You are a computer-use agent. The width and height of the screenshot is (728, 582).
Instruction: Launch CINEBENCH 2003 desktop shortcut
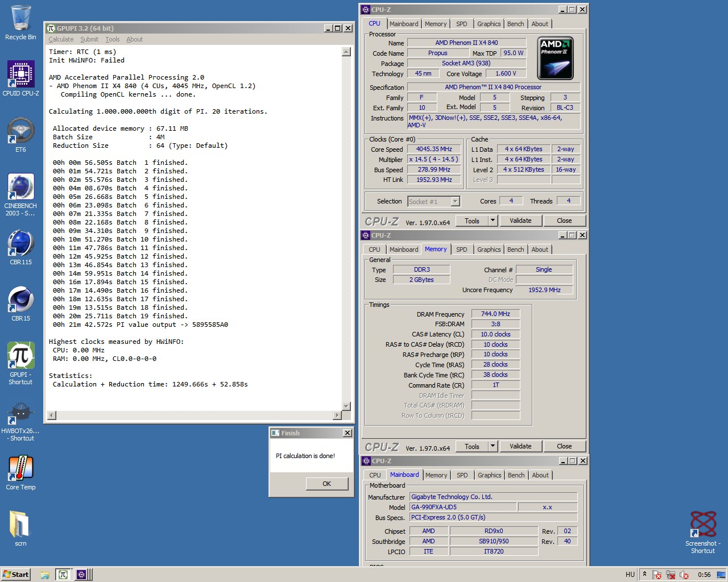tap(20, 195)
